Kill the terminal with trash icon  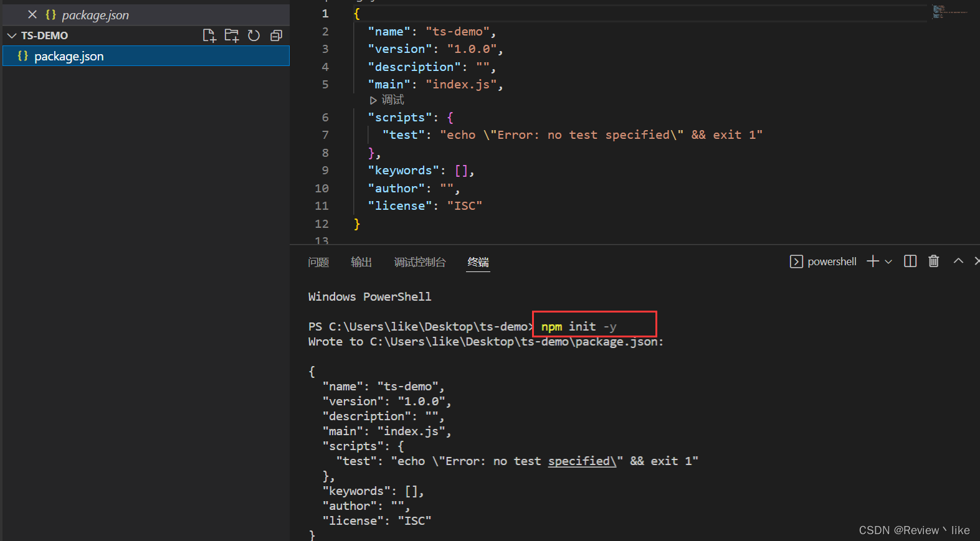(x=933, y=261)
